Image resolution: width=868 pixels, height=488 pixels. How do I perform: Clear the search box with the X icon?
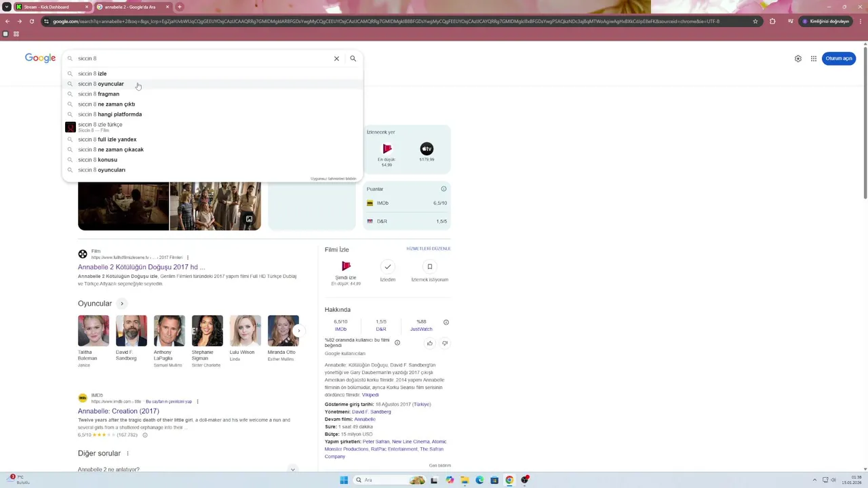click(x=336, y=58)
